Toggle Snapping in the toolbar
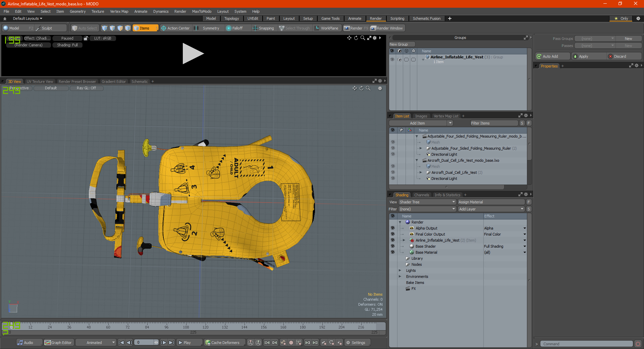Screen dimensions: 644x349 (x=263, y=28)
